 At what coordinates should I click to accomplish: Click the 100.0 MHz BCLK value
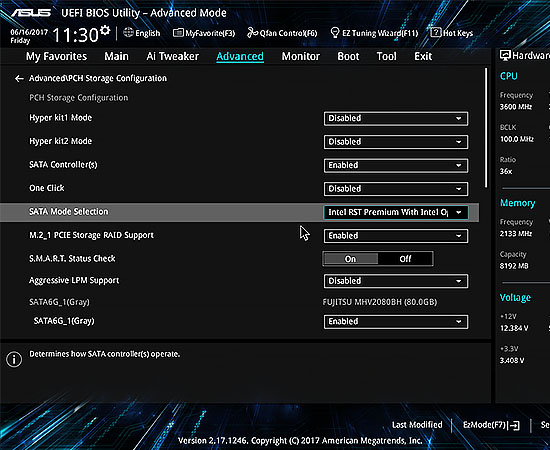pos(517,140)
